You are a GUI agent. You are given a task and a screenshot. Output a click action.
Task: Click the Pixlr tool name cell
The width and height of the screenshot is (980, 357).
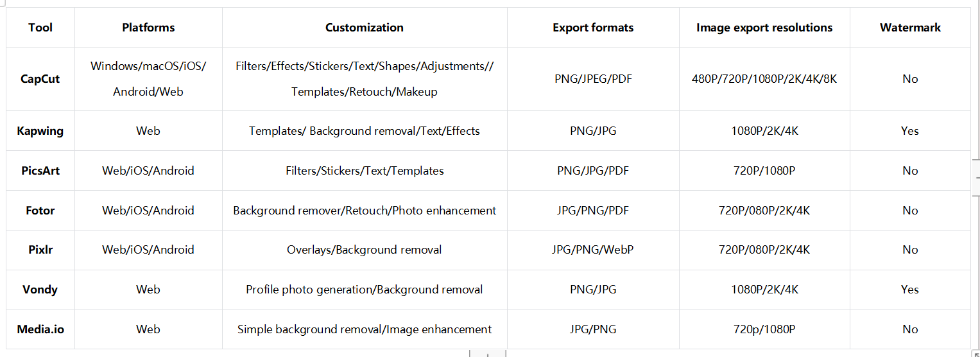coord(40,250)
